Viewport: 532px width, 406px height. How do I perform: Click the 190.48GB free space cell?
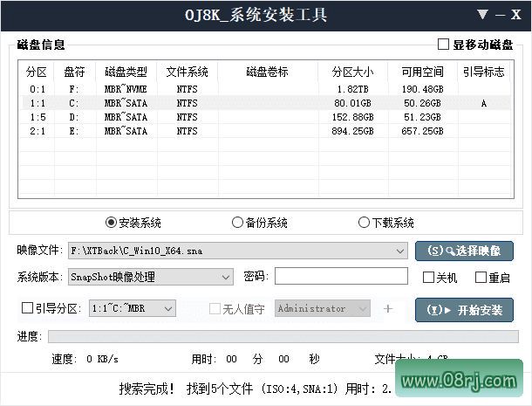coord(422,89)
